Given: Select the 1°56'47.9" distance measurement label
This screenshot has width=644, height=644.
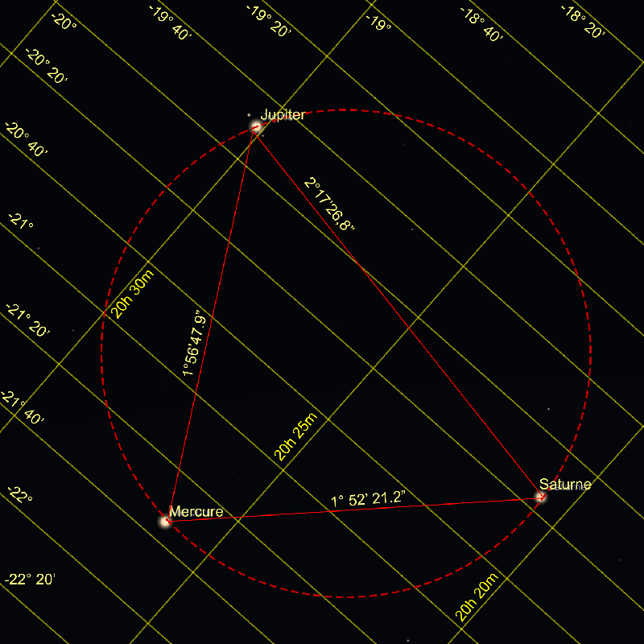Looking at the screenshot, I should point(192,345).
